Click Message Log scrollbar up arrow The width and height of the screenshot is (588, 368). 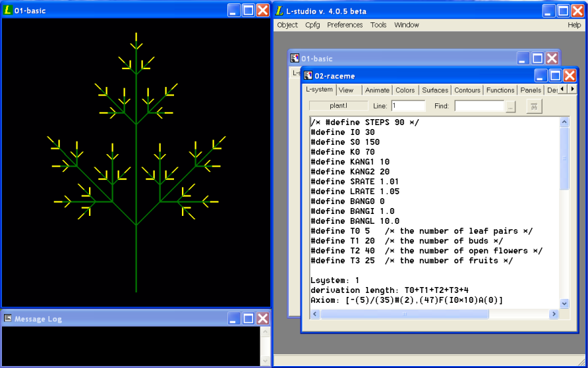(x=265, y=331)
